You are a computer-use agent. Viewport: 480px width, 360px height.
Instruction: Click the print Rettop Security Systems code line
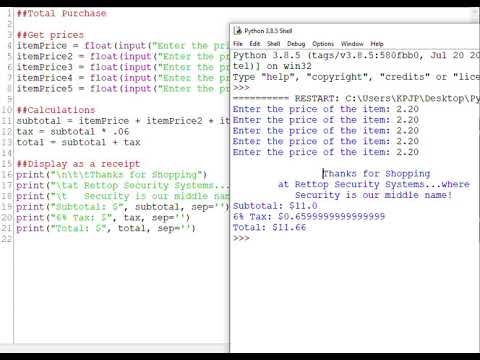123,185
